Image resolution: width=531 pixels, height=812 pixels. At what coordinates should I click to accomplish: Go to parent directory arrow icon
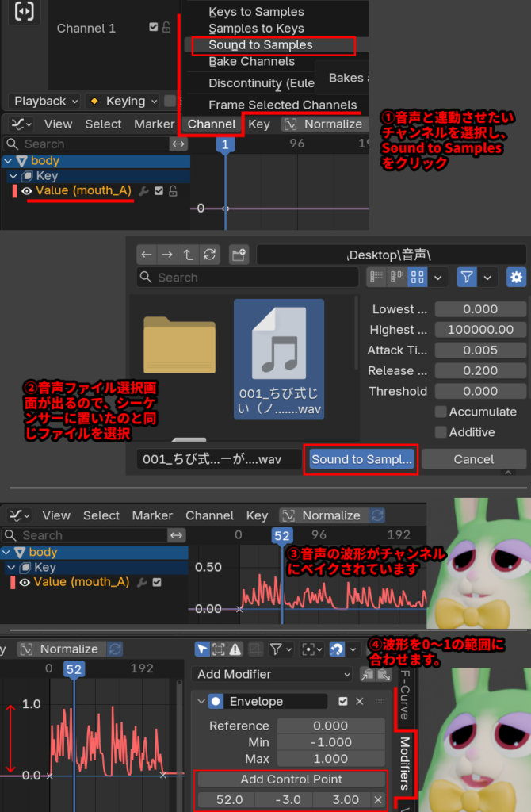pyautogui.click(x=188, y=255)
